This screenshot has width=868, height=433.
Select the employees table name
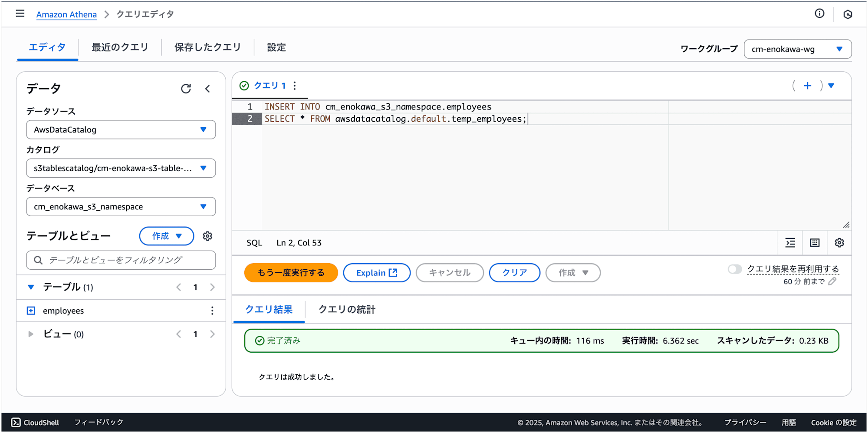coord(63,311)
